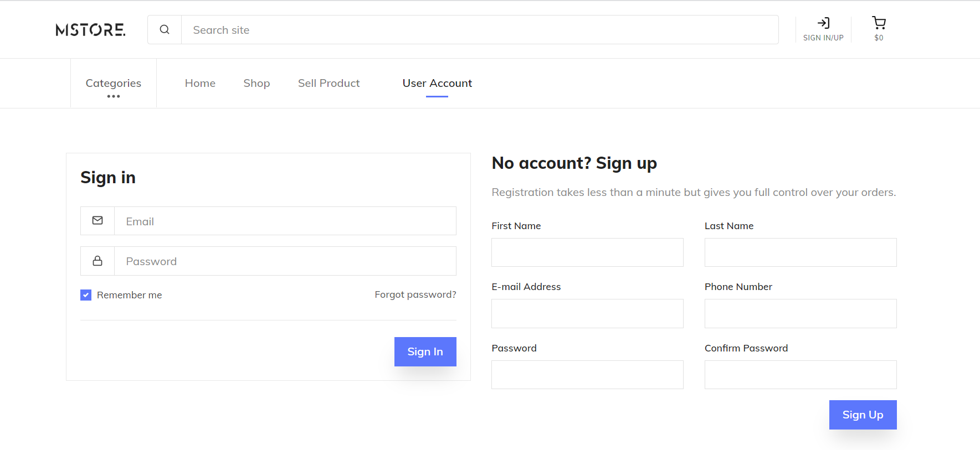The height and width of the screenshot is (450, 980).
Task: Click the Confirm Password input field
Action: click(801, 375)
